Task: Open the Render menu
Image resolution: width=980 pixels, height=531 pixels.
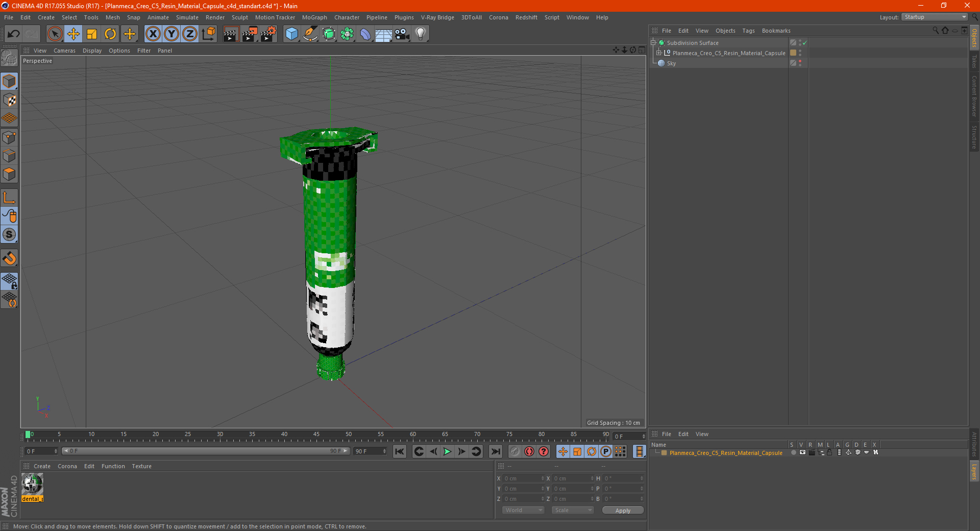Action: click(x=215, y=17)
